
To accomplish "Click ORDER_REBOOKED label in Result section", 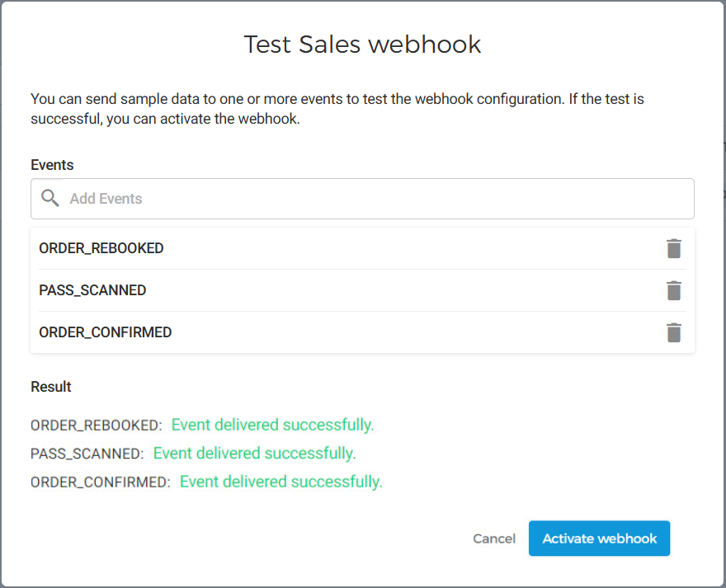I will tap(97, 426).
